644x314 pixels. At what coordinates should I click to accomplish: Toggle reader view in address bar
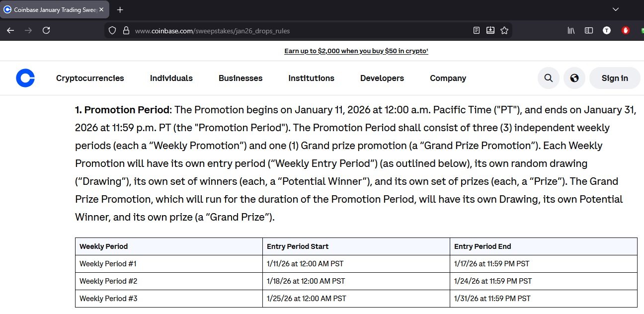click(477, 30)
